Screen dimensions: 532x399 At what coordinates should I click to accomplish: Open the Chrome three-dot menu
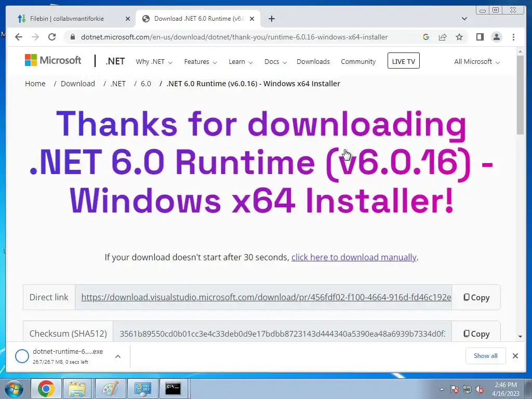513,37
